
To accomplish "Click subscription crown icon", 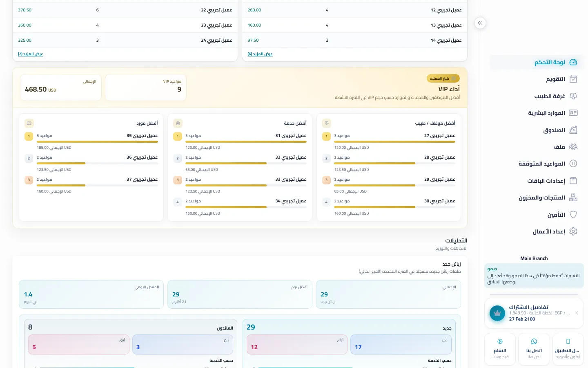I will 497,313.
